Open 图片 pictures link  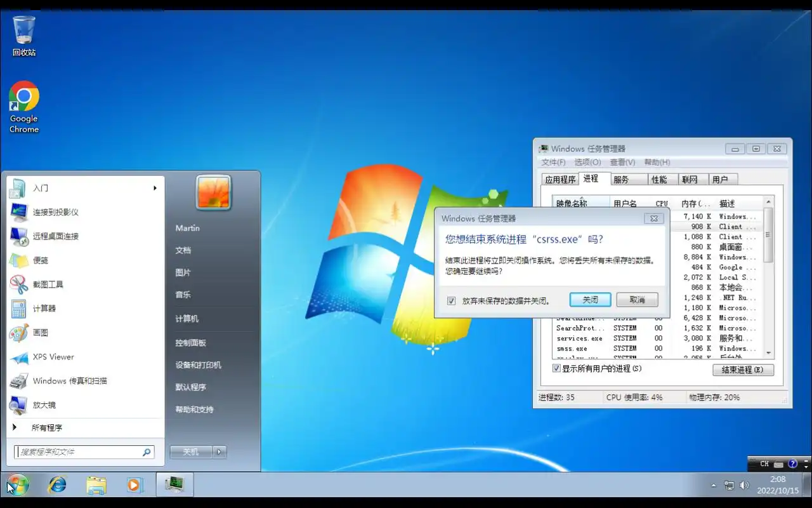[183, 272]
